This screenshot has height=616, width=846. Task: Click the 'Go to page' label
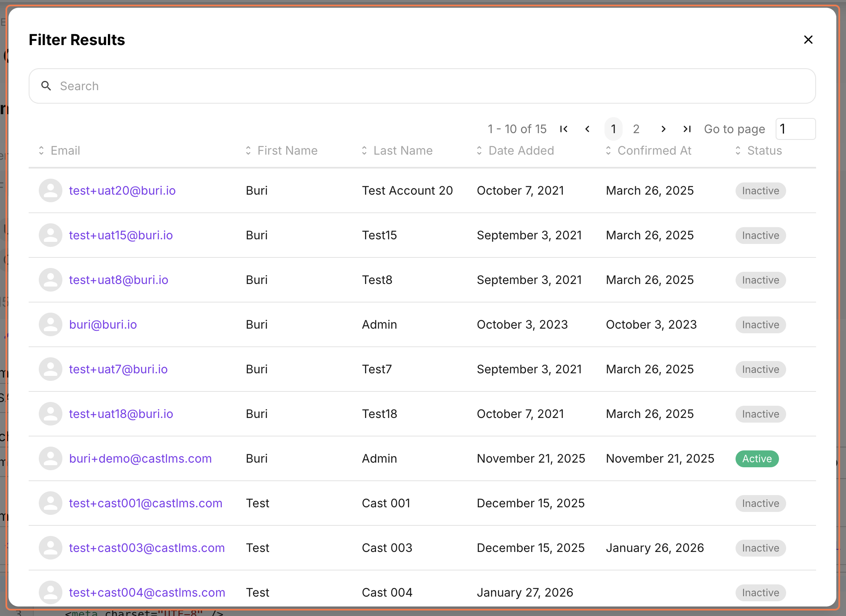point(734,129)
